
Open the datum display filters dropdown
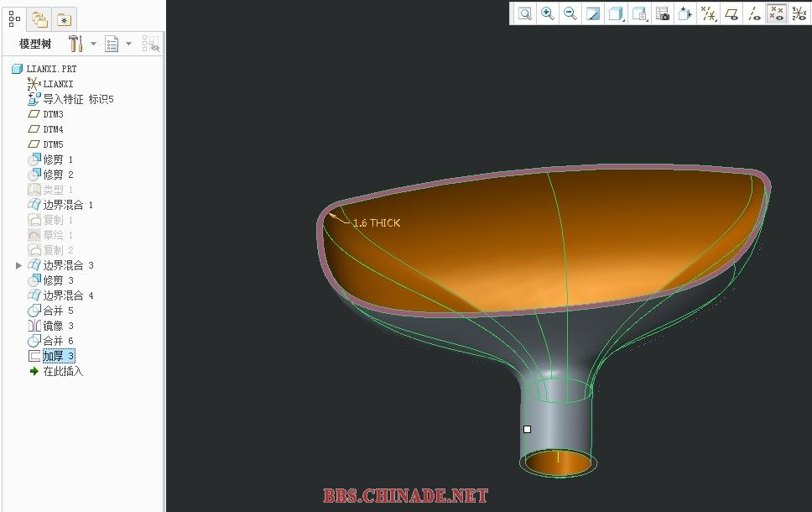(x=709, y=13)
